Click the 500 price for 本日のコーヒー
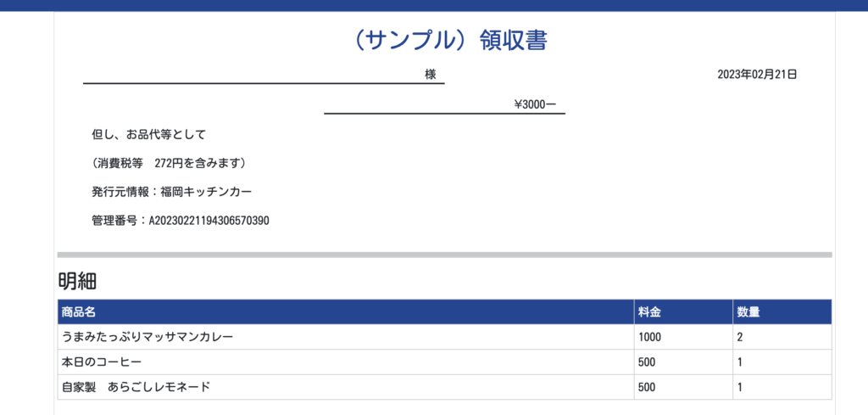Screen dimensions: 868x415 647,362
